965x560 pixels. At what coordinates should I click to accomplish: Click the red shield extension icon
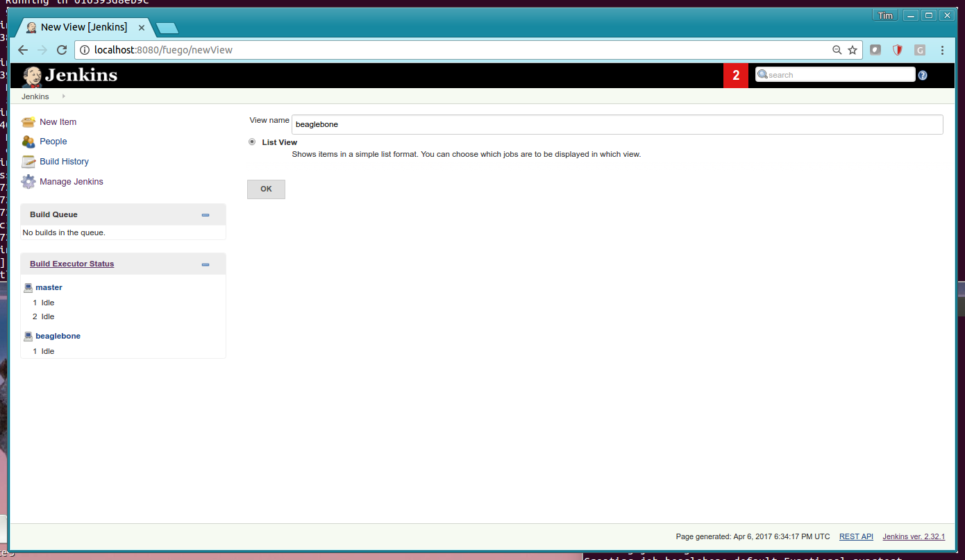tap(898, 50)
